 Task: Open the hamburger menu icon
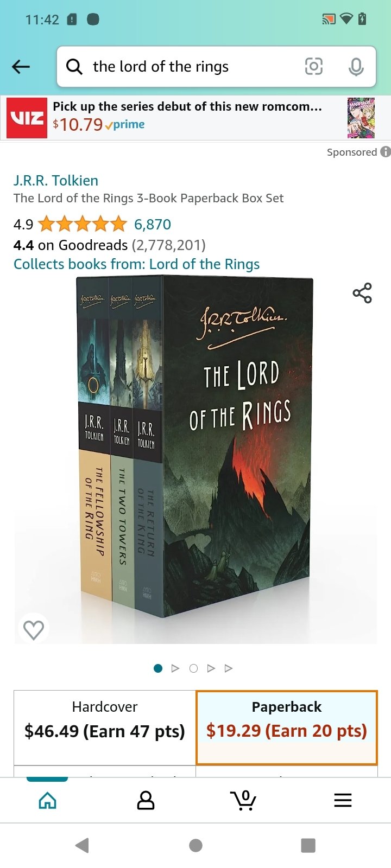point(343,800)
